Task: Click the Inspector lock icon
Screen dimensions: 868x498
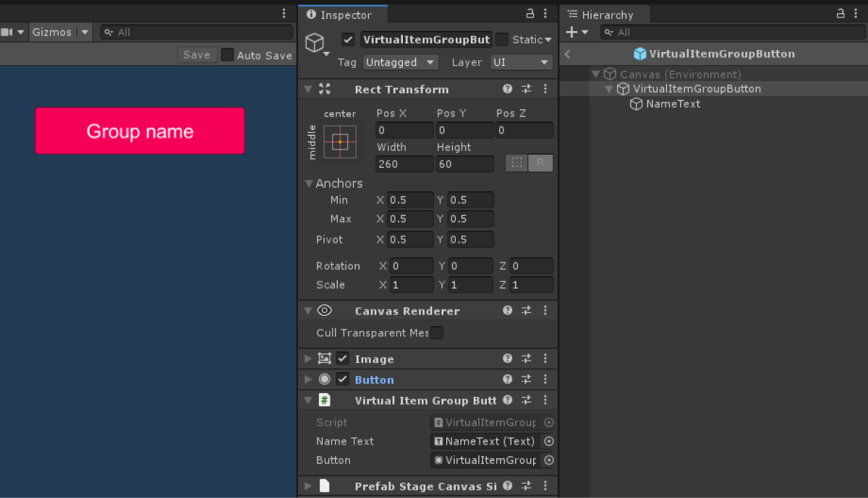Action: click(x=530, y=14)
